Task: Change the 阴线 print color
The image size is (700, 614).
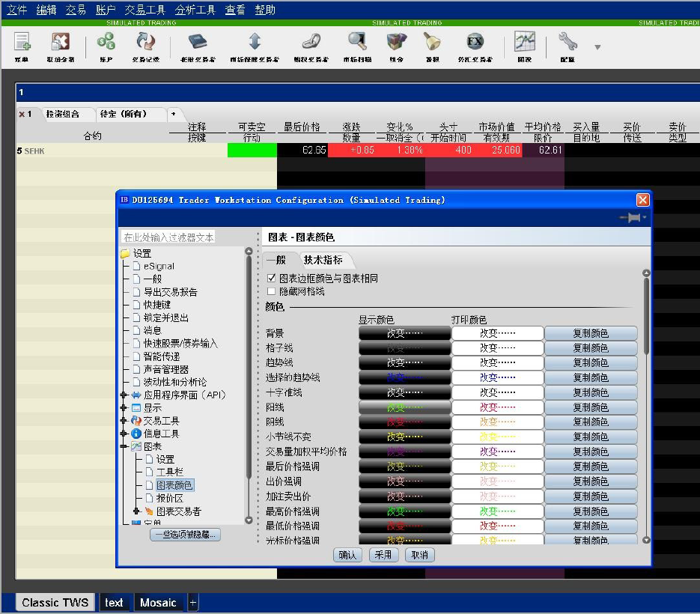Action: (498, 422)
